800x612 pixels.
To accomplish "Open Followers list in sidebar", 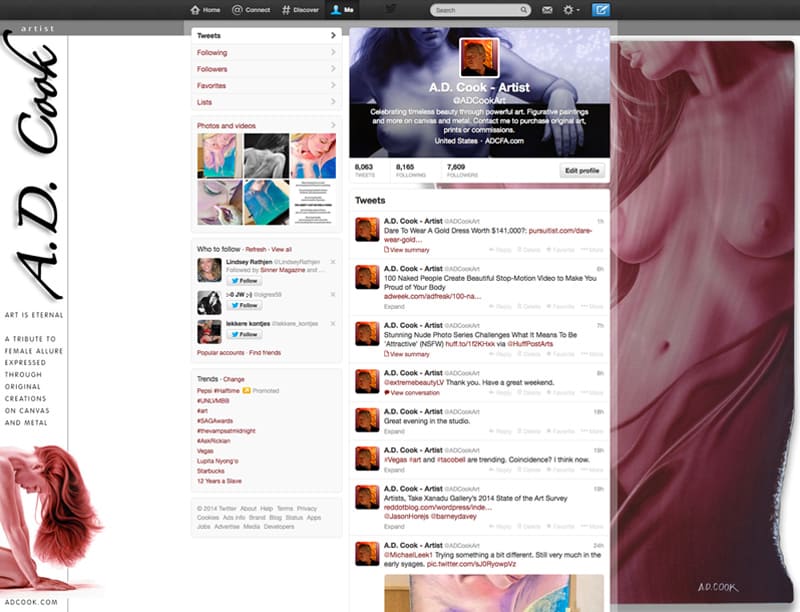I will tap(266, 69).
